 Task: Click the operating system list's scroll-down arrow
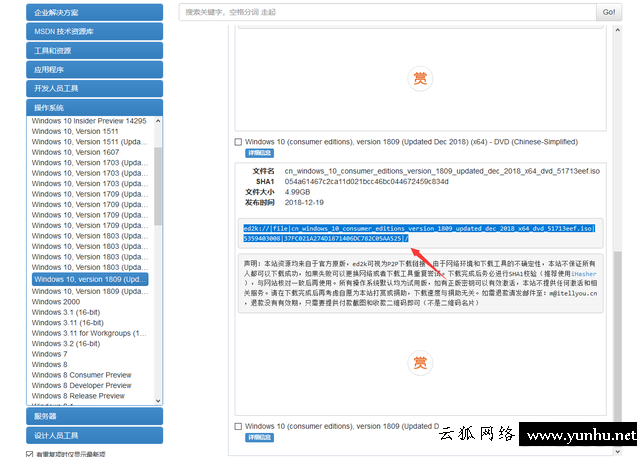(158, 401)
